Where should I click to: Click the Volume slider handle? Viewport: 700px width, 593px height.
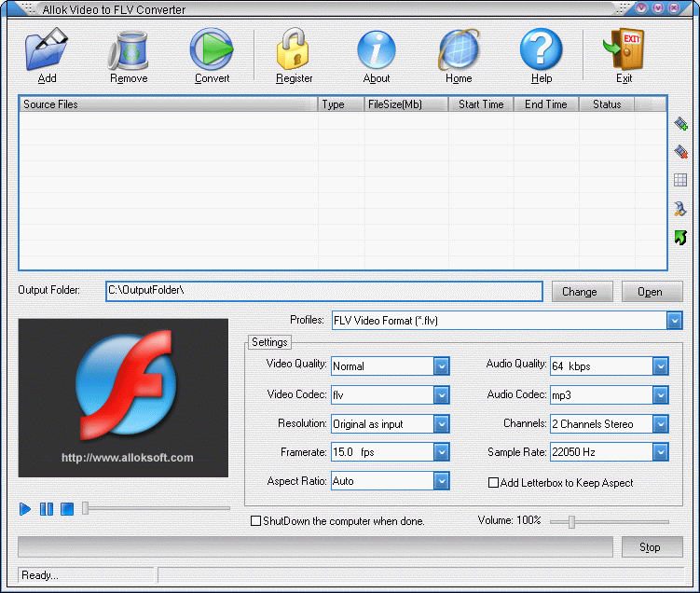tap(571, 521)
